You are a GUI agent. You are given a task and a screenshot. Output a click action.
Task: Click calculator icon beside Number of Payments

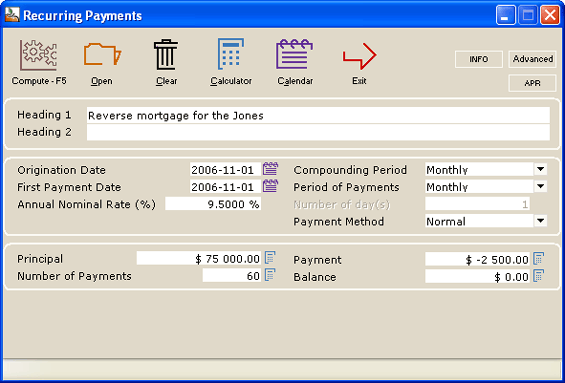pos(270,275)
